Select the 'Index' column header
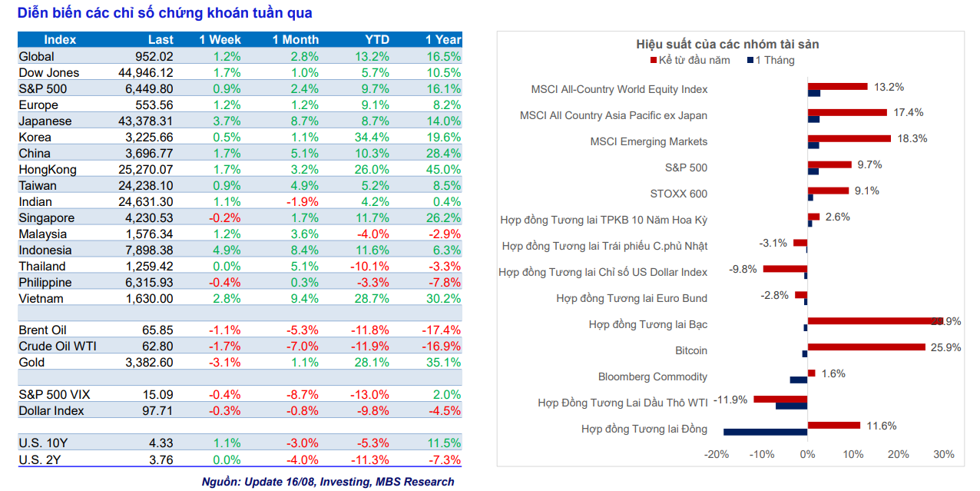The image size is (980, 491). (60, 40)
